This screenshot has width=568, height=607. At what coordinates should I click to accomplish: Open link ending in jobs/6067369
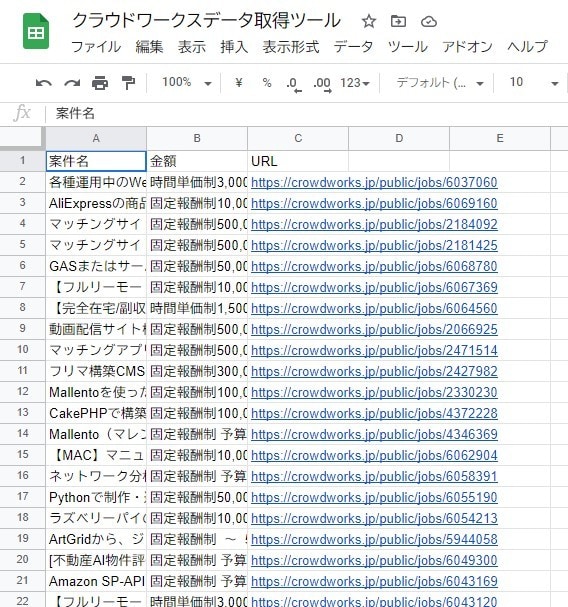click(x=374, y=287)
